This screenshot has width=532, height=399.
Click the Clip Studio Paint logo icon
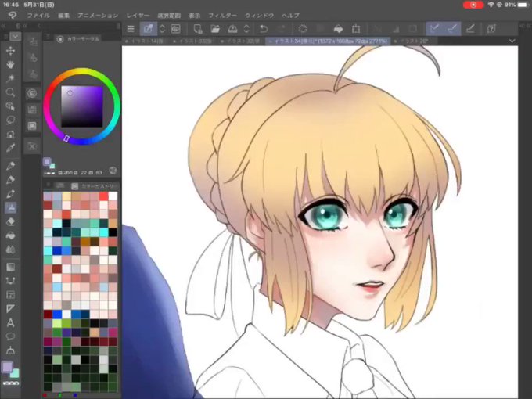click(x=13, y=16)
